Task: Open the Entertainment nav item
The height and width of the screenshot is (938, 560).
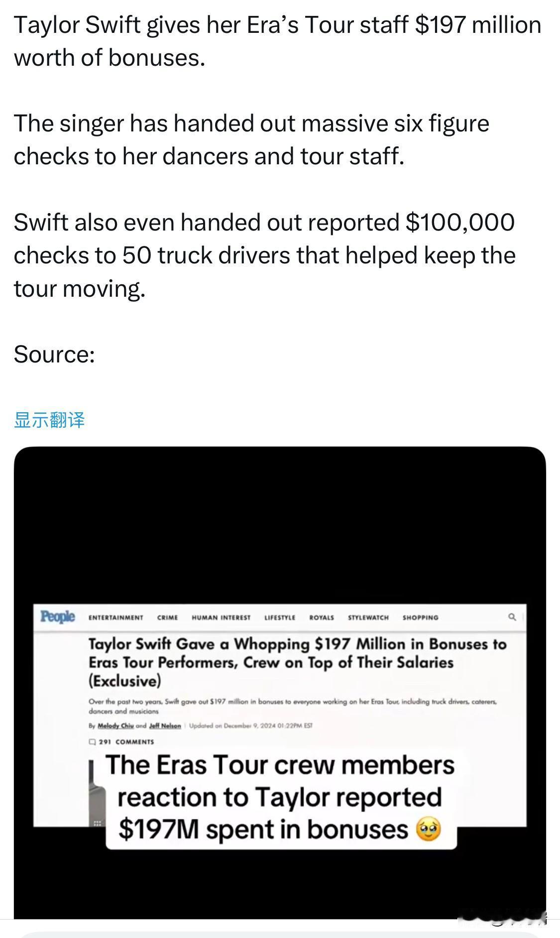Action: click(x=115, y=617)
